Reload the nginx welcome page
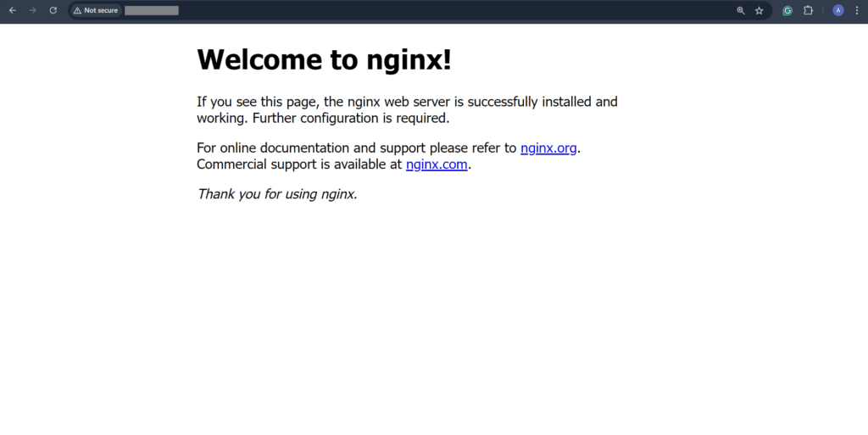The image size is (868, 435). tap(53, 10)
